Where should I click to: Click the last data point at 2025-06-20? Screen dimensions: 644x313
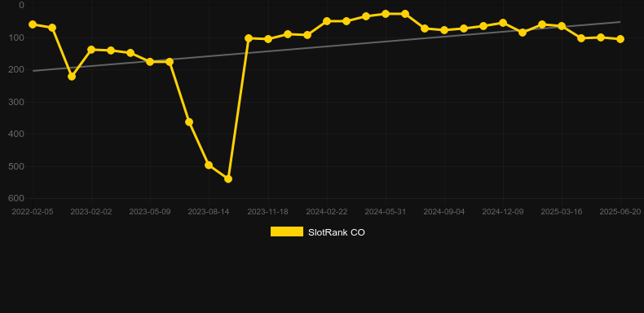(x=620, y=39)
